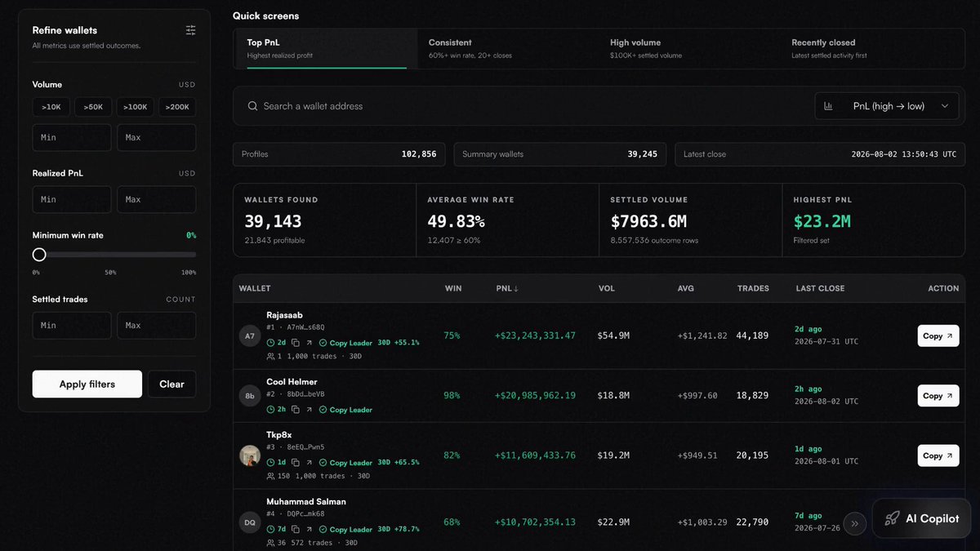Click the magnifier icon in wallet search
Image resolution: width=980 pixels, height=551 pixels.
coord(252,106)
